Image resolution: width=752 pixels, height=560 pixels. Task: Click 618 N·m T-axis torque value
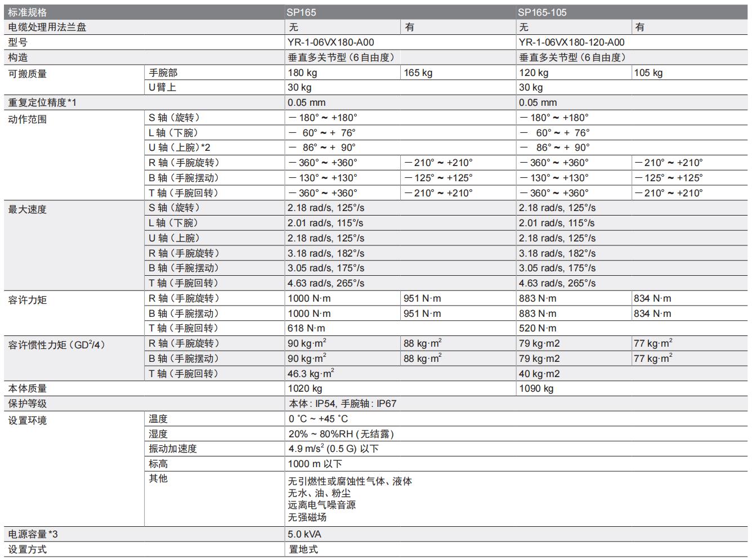[x=307, y=328]
